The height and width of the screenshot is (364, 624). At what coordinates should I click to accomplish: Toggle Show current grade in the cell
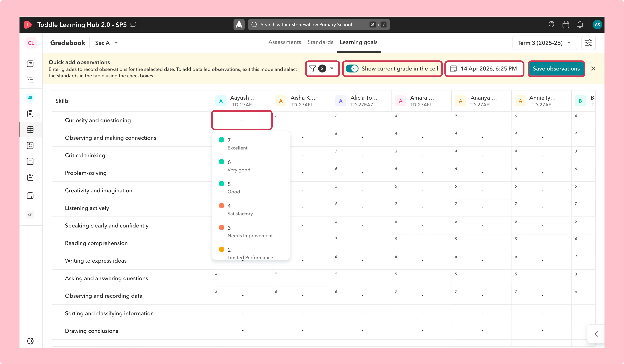352,68
